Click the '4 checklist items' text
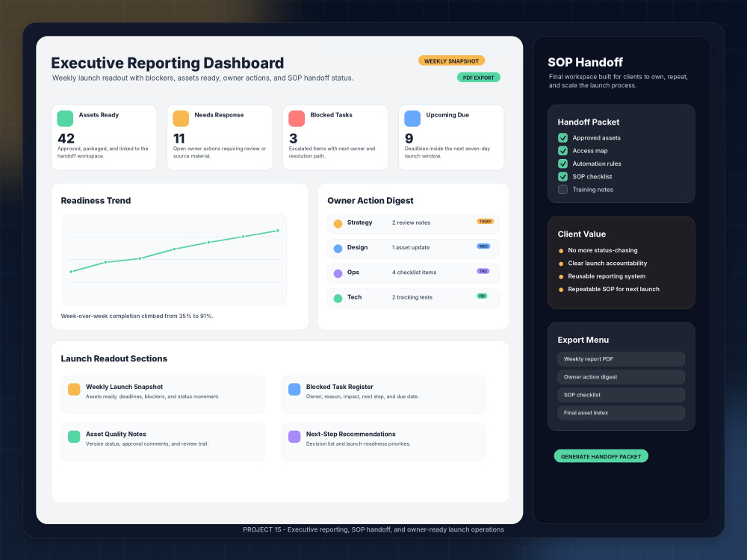 (x=414, y=273)
